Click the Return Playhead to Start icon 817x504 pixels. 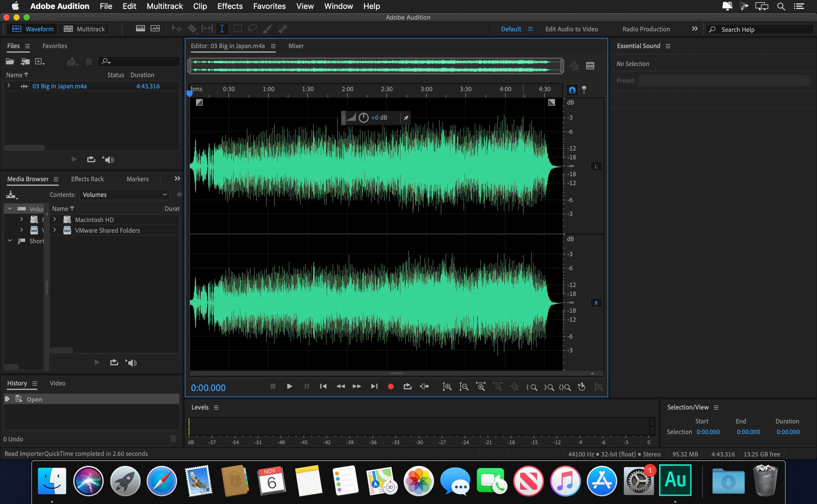click(323, 387)
